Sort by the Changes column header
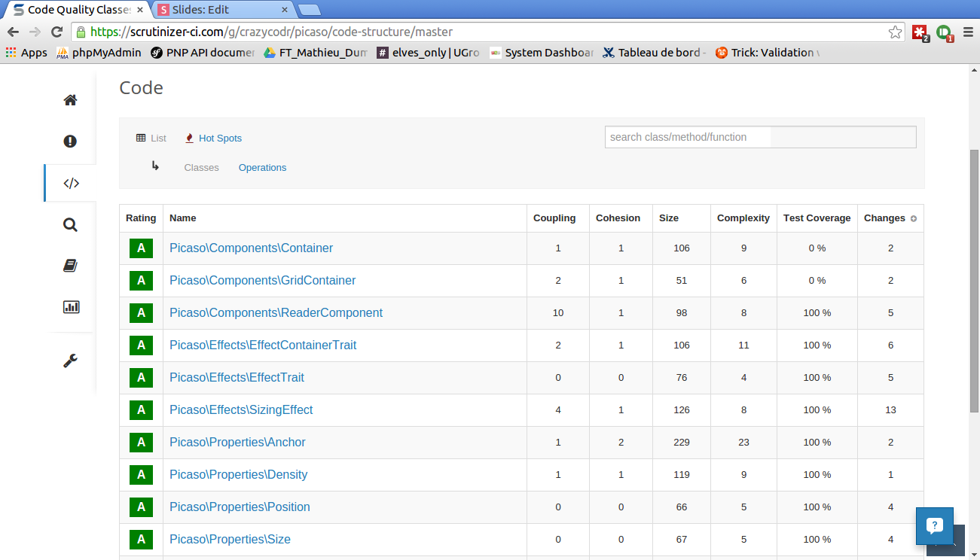980x560 pixels. (884, 218)
